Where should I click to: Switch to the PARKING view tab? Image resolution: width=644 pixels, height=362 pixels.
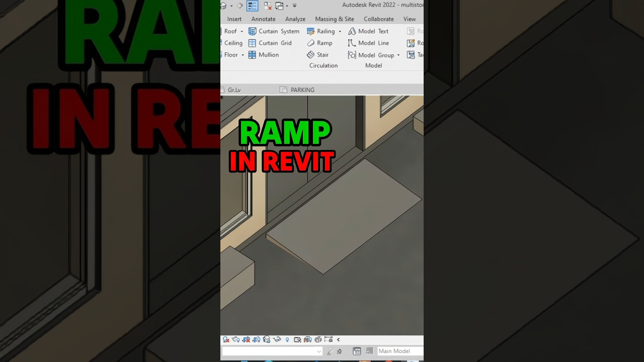(x=297, y=89)
